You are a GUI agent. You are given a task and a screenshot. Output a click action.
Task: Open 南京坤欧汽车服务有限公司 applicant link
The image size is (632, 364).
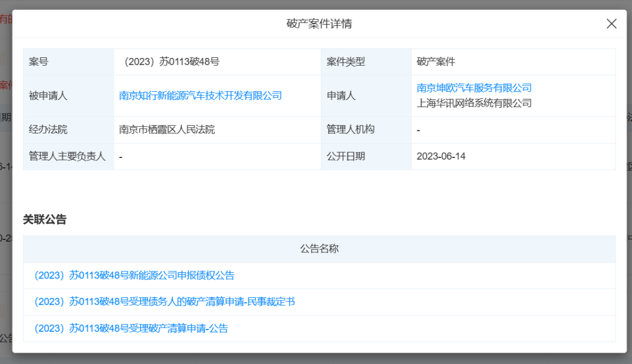[x=474, y=88]
